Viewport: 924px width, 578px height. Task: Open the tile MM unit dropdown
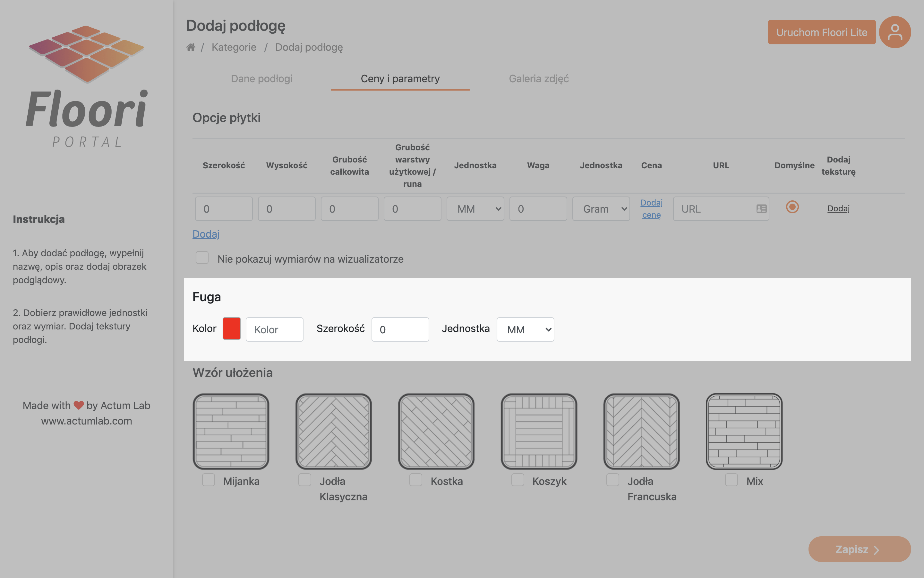475,209
